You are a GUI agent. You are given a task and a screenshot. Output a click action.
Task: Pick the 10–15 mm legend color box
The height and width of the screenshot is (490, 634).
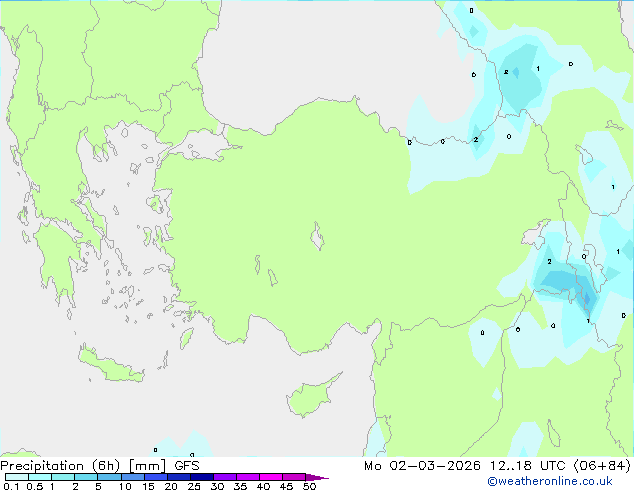click(x=132, y=477)
